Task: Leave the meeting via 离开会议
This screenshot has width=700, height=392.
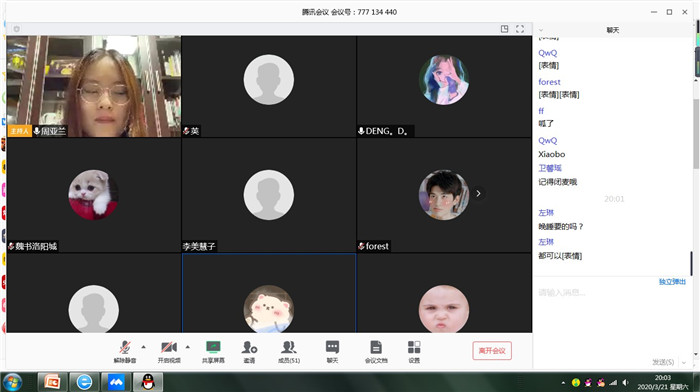Action: click(x=492, y=350)
